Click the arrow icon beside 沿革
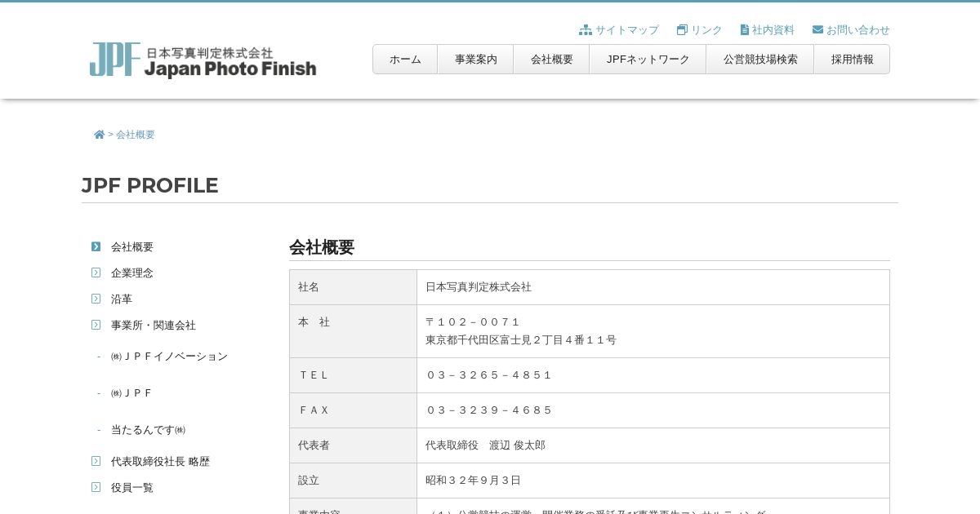The height and width of the screenshot is (514, 980). click(96, 299)
